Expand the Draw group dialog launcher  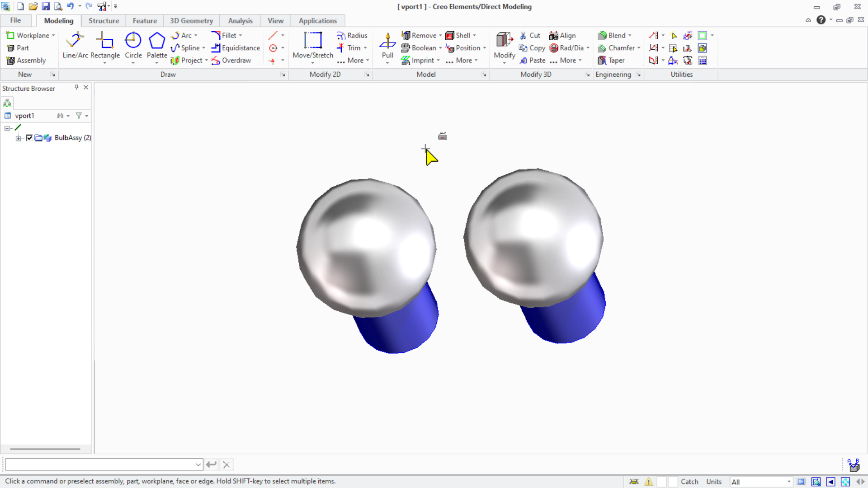[x=283, y=75]
